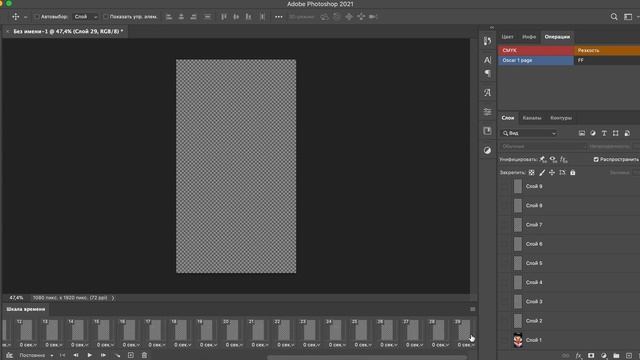This screenshot has height=360, width=640.
Task: Click the search magnifier icon
Action: click(x=614, y=17)
